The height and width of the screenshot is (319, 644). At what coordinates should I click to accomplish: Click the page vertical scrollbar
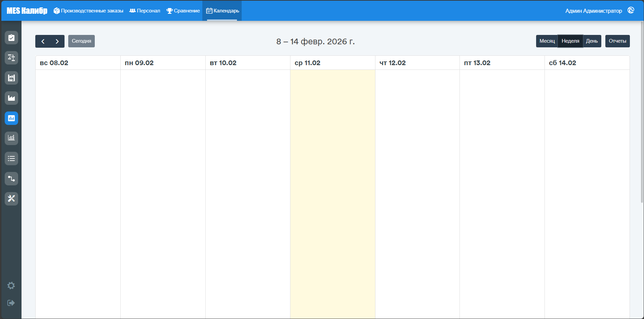pos(642,112)
